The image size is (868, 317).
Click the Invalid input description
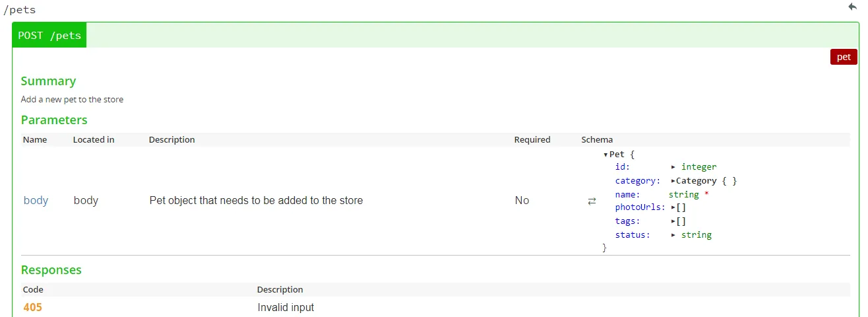[x=286, y=307]
